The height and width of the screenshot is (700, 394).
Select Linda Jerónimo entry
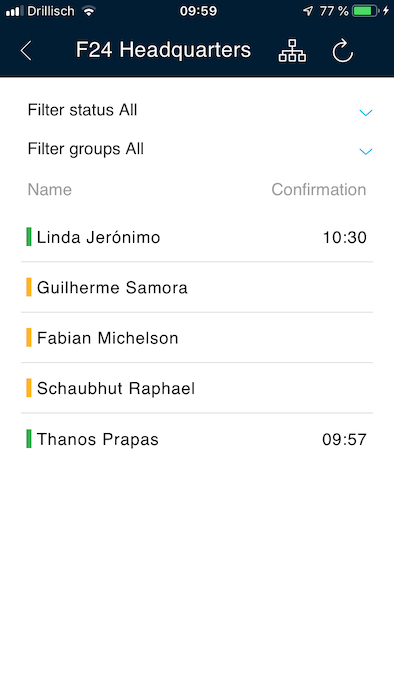click(x=197, y=237)
